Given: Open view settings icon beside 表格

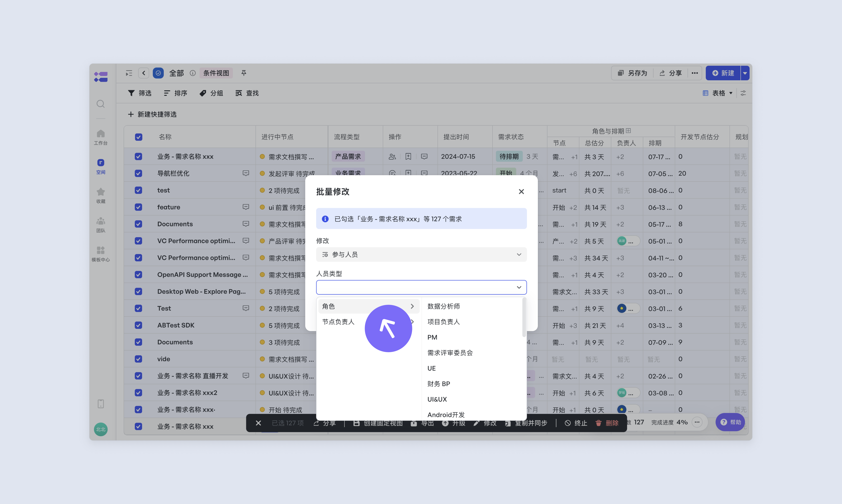Looking at the screenshot, I should 743,93.
